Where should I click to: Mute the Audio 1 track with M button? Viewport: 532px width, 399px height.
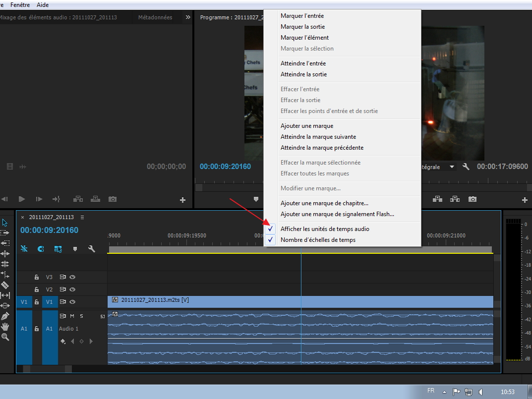[x=72, y=316]
